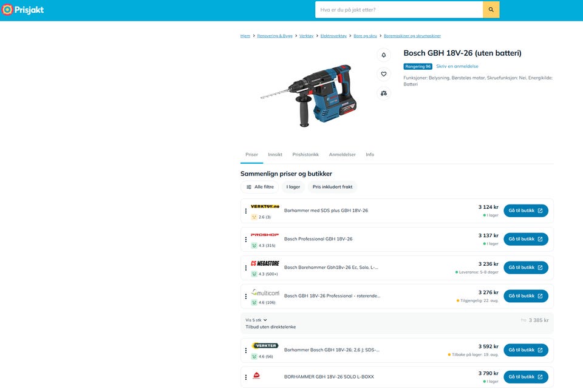Click the 'Rangering 96' badge
Viewport: 583px width, 392px height.
click(x=418, y=67)
